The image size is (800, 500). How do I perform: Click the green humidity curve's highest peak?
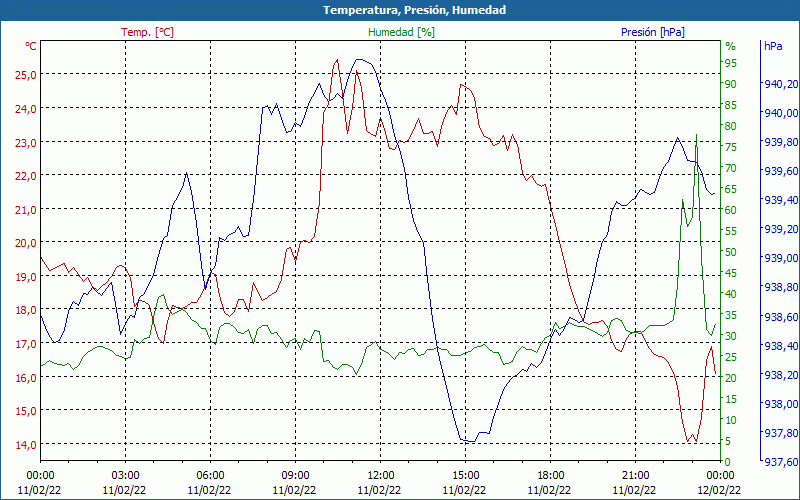pos(696,135)
